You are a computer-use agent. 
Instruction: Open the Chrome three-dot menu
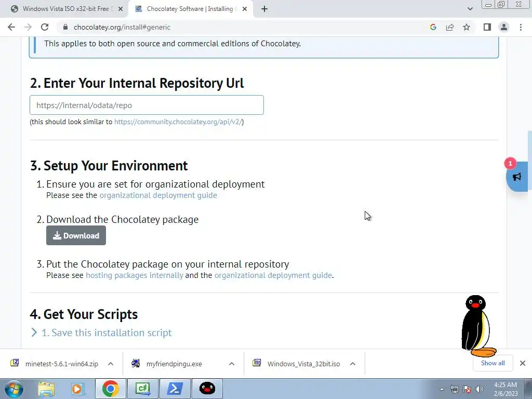coord(521,27)
